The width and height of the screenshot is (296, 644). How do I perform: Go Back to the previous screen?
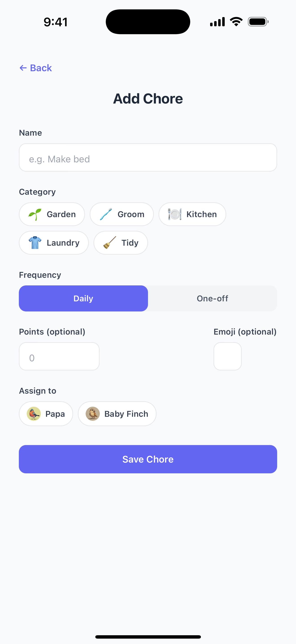[x=35, y=68]
